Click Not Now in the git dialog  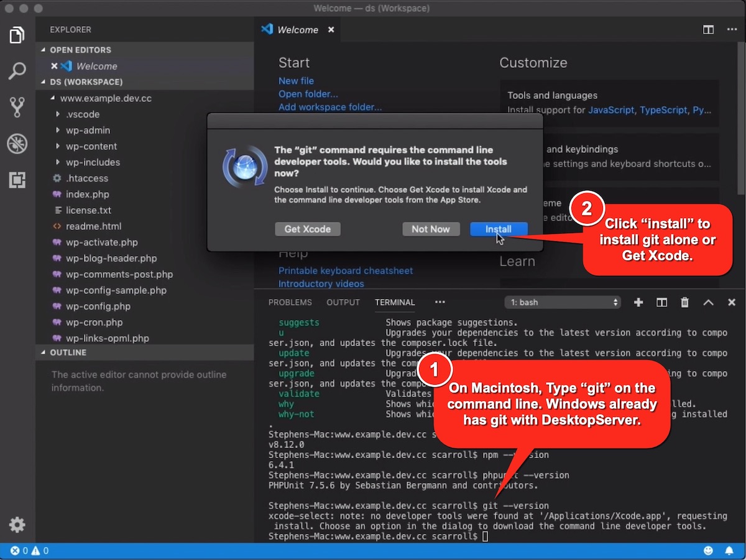click(x=430, y=229)
